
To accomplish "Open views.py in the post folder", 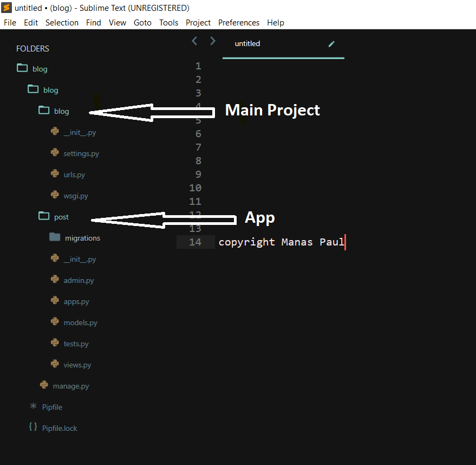I will click(x=77, y=365).
